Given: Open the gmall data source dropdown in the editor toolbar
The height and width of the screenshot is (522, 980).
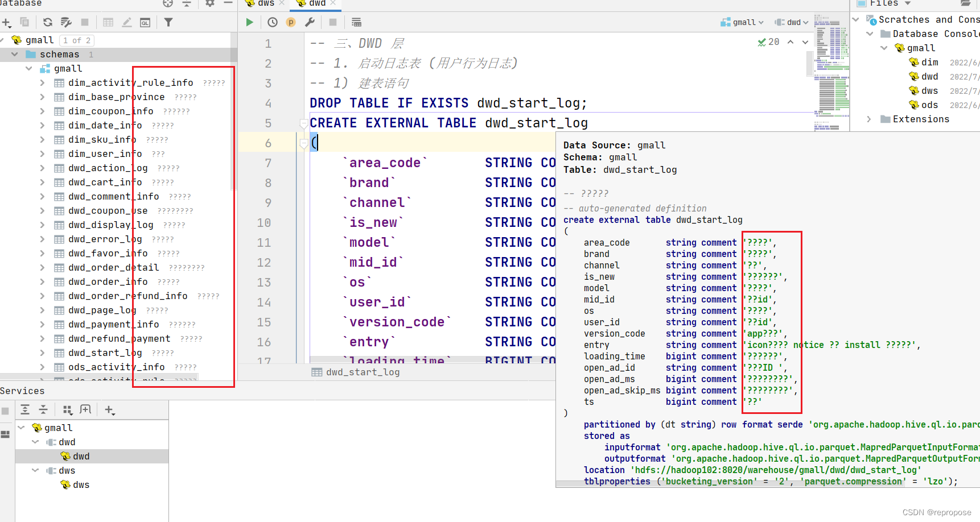Looking at the screenshot, I should [742, 22].
